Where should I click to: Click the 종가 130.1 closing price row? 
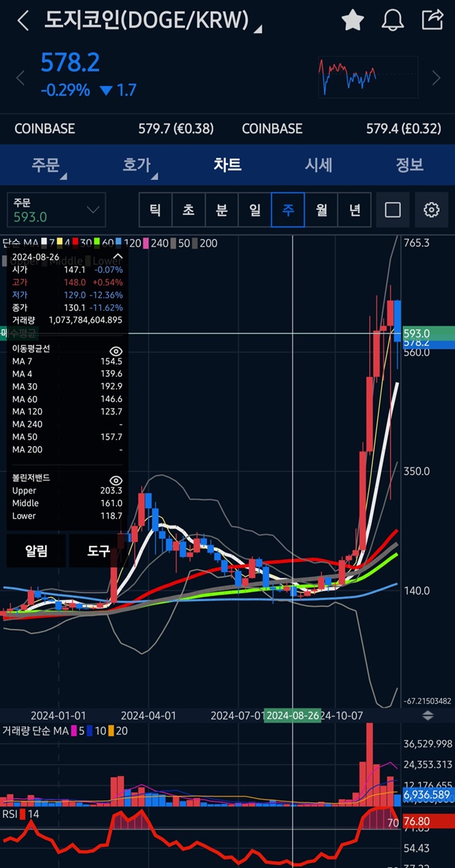pyautogui.click(x=67, y=307)
